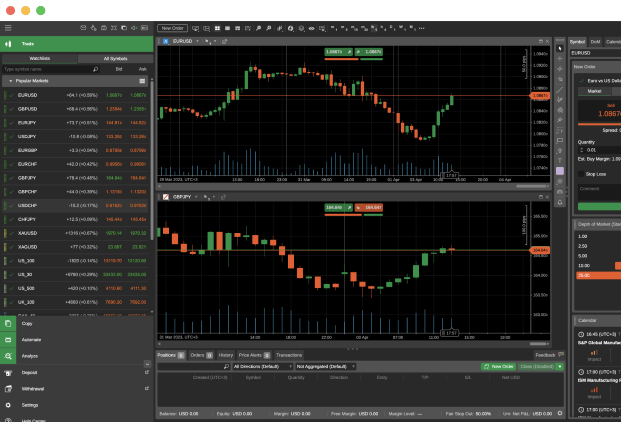
Task: Switch to the Price Alerts tab
Action: 251,355
